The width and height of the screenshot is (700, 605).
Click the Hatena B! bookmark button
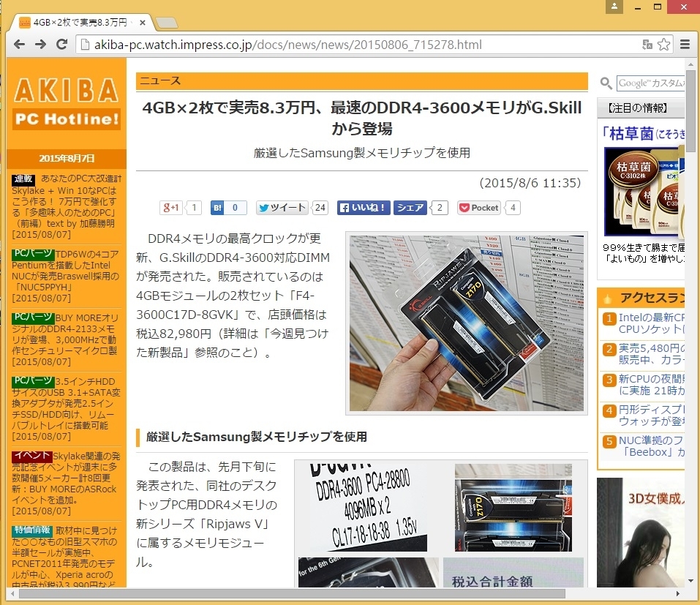pyautogui.click(x=217, y=208)
